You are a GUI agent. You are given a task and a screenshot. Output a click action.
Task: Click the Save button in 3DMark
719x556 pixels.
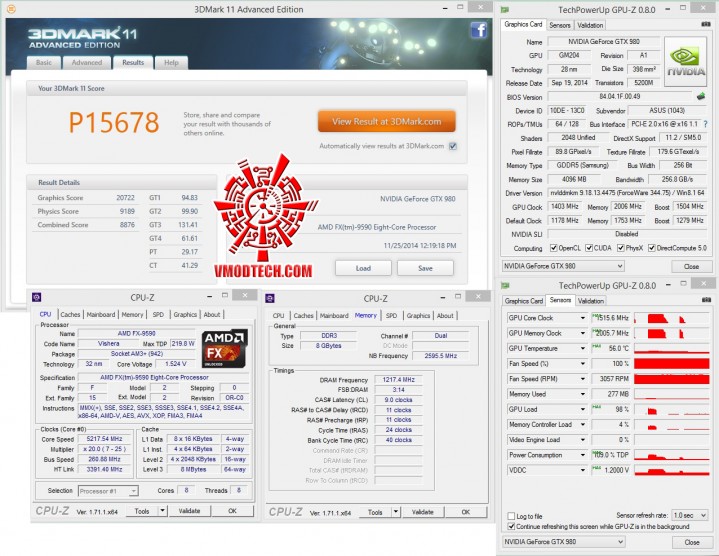pos(425,268)
